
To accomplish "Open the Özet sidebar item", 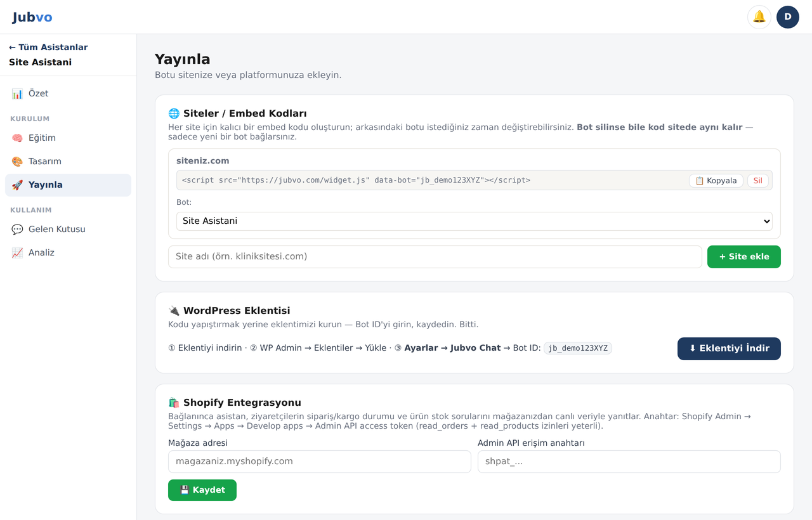I will (68, 93).
